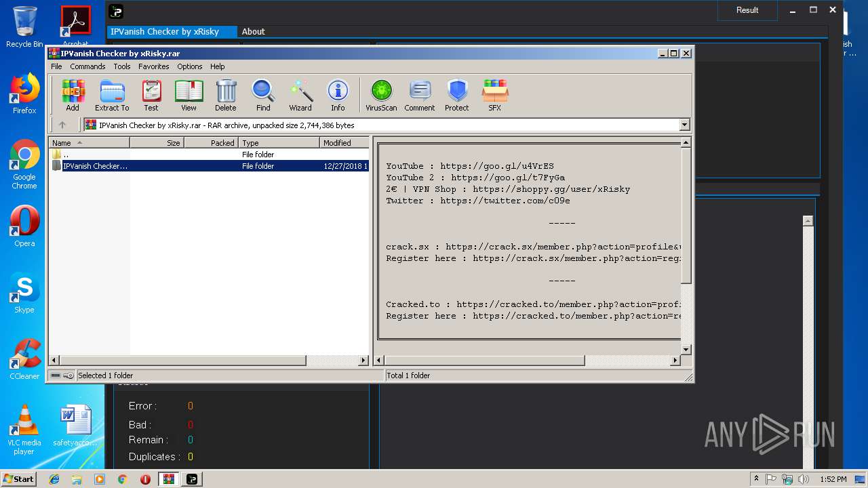The height and width of the screenshot is (488, 868).
Task: Select the parent '..' folder row
Action: pyautogui.click(x=209, y=155)
